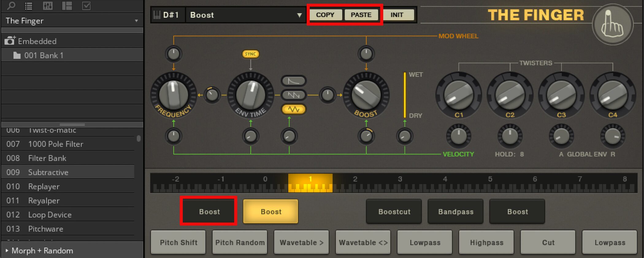Image resolution: width=644 pixels, height=258 pixels.
Task: Click the velocity knob below Boost
Action: 366,136
